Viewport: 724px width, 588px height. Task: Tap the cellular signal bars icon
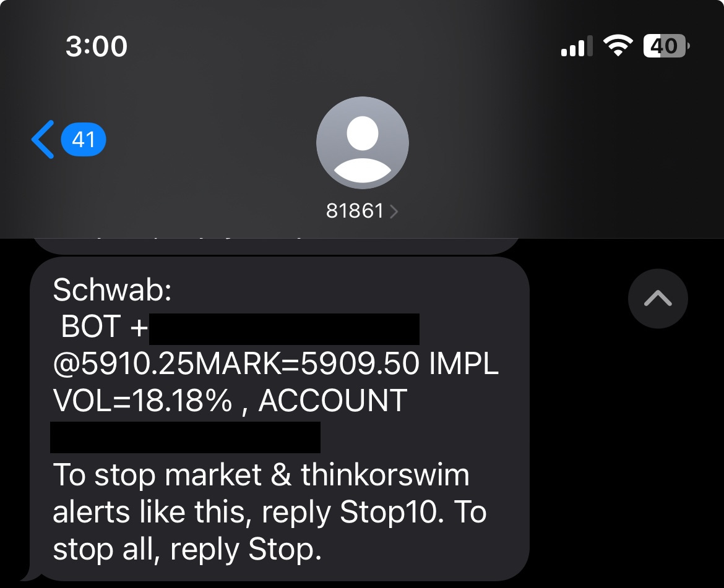click(x=577, y=46)
